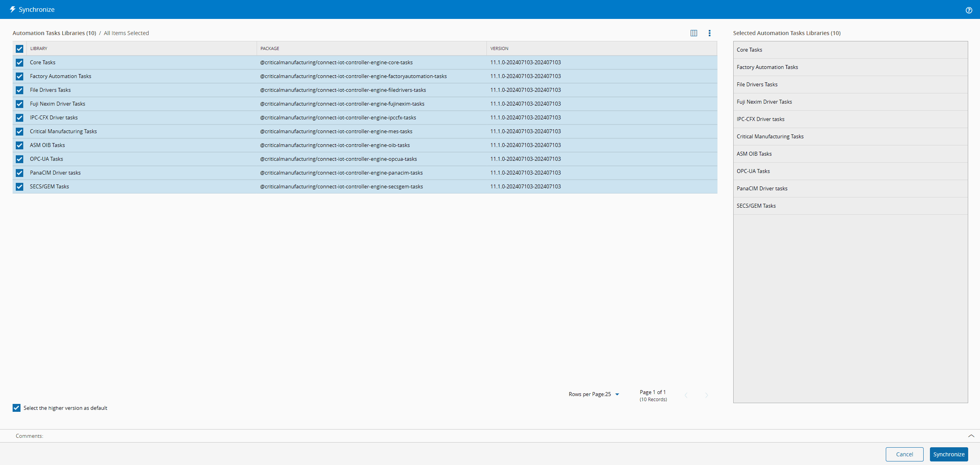The height and width of the screenshot is (465, 980).
Task: Select Fuji Nexim Driver Tasks in selected list
Action: [764, 102]
